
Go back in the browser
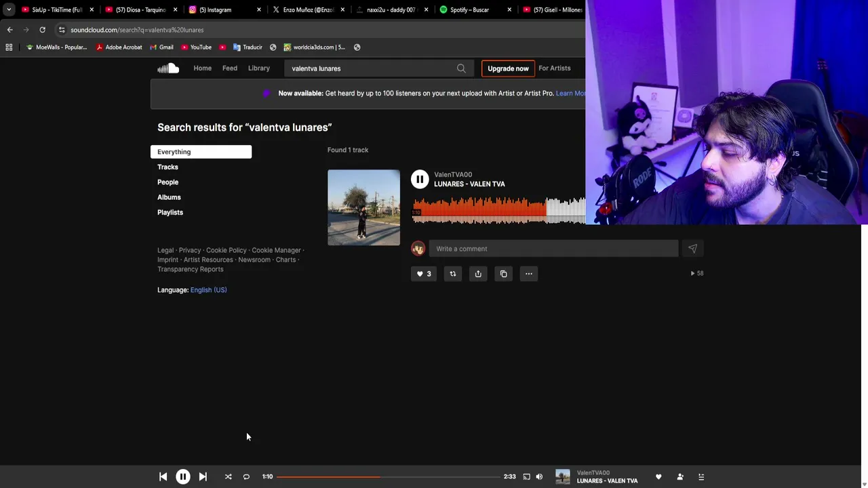(x=9, y=30)
